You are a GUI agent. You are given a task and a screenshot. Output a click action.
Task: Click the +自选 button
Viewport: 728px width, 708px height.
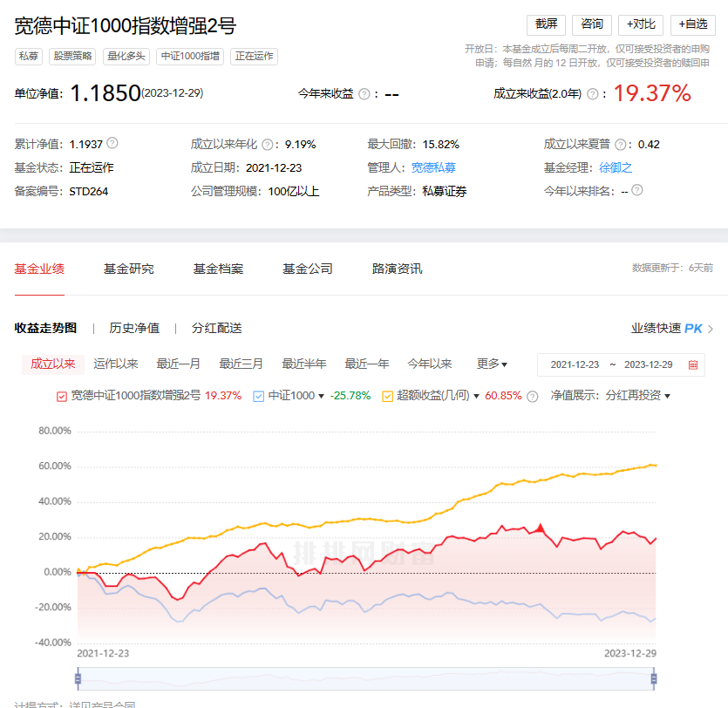[693, 24]
